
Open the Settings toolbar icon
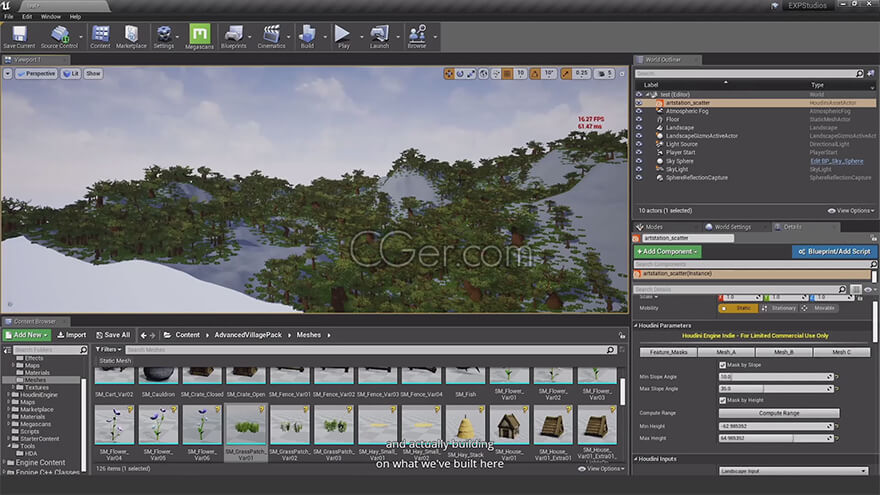[163, 37]
